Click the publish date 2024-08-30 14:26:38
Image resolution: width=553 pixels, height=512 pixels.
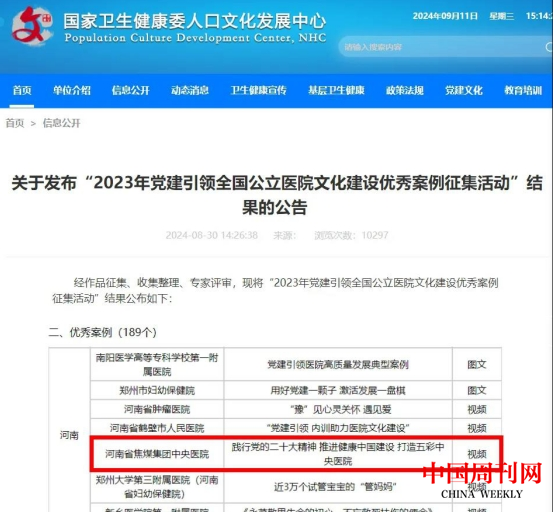(x=212, y=235)
